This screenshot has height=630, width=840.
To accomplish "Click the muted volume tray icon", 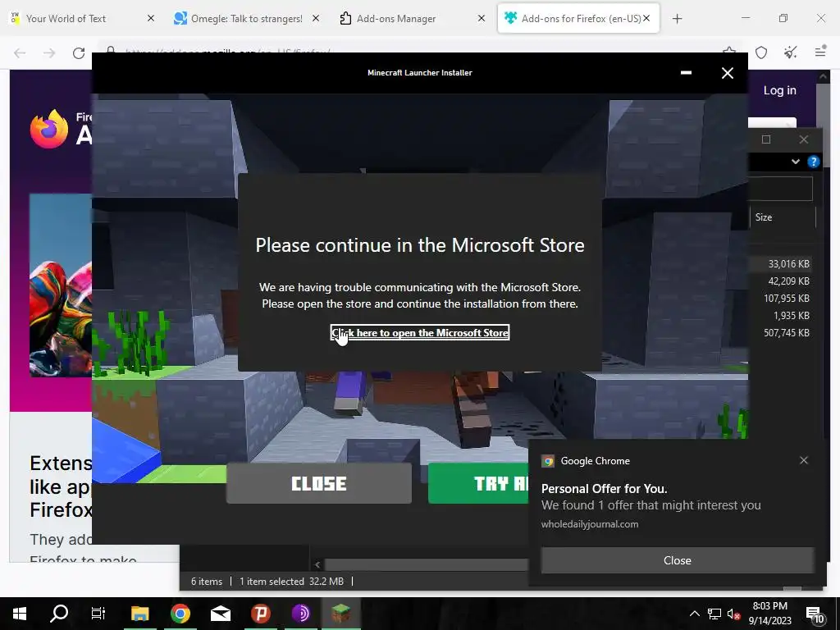I will click(733, 614).
